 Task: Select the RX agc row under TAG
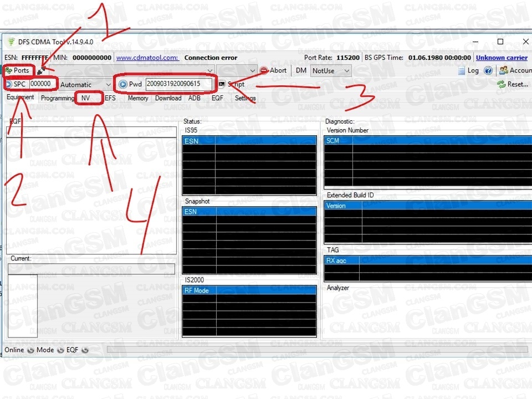click(x=428, y=260)
